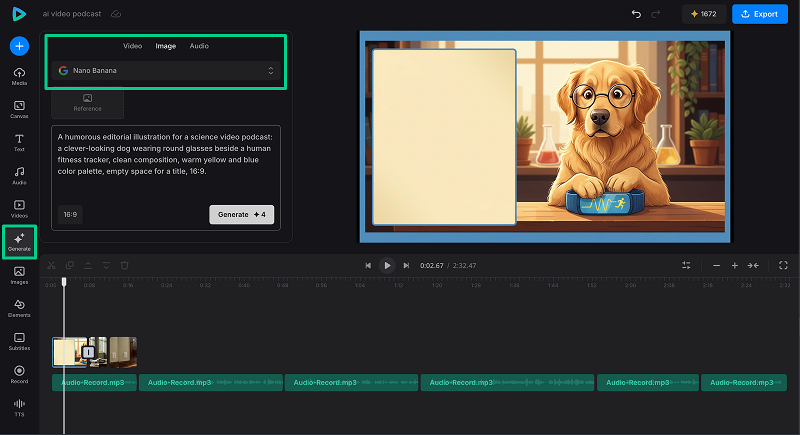Click the duplicate clip icon in the timeline toolbar
Viewport: 800px width, 435px height.
point(70,265)
